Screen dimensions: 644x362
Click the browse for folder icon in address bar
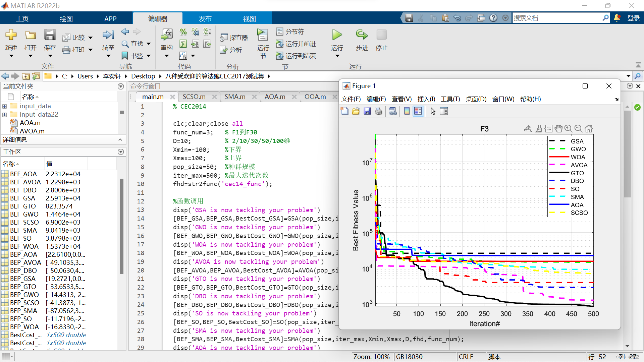36,76
